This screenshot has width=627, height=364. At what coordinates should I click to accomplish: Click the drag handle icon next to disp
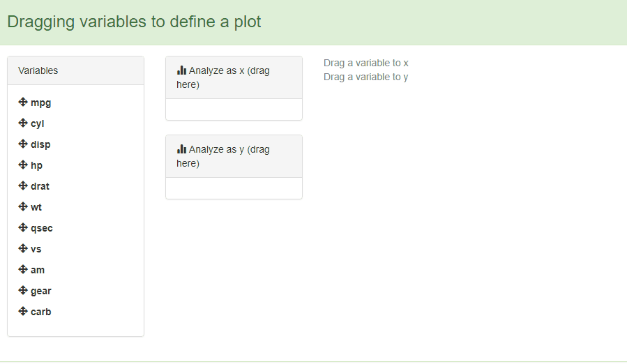(x=23, y=144)
